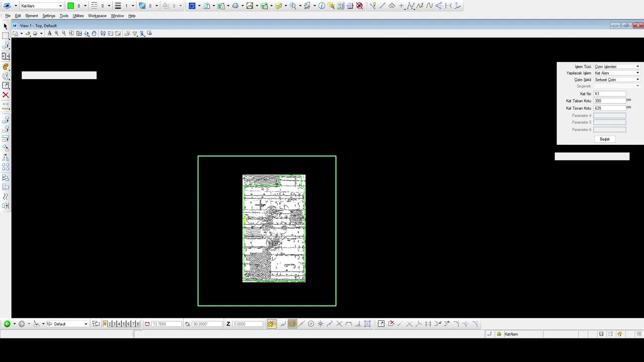Screen dimensions: 644x362
Task: Open the Workspace menu
Action: (97, 16)
